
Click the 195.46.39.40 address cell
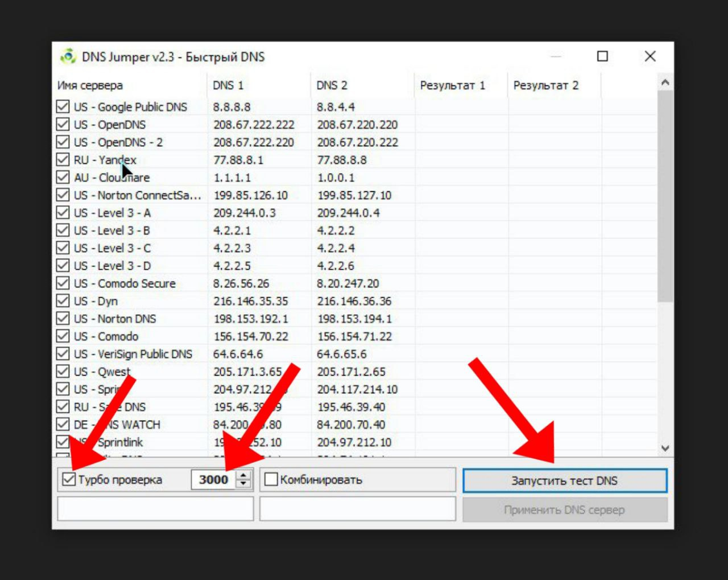coord(351,407)
